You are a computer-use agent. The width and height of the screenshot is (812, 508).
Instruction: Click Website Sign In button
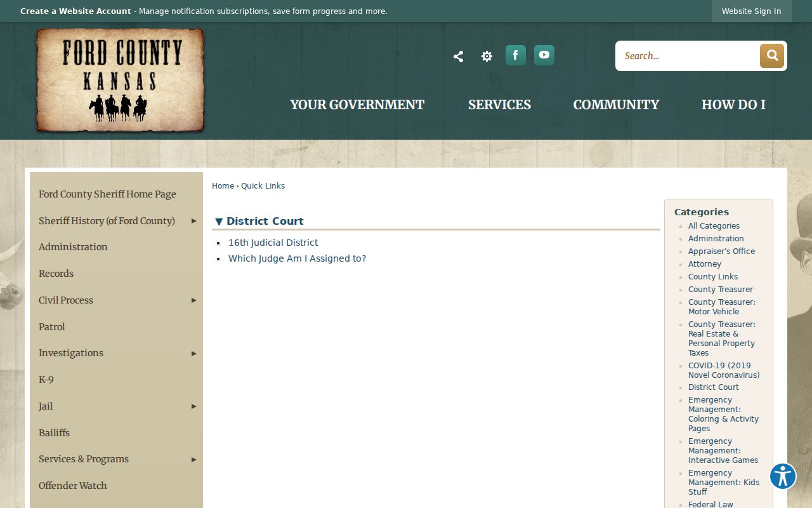(751, 11)
